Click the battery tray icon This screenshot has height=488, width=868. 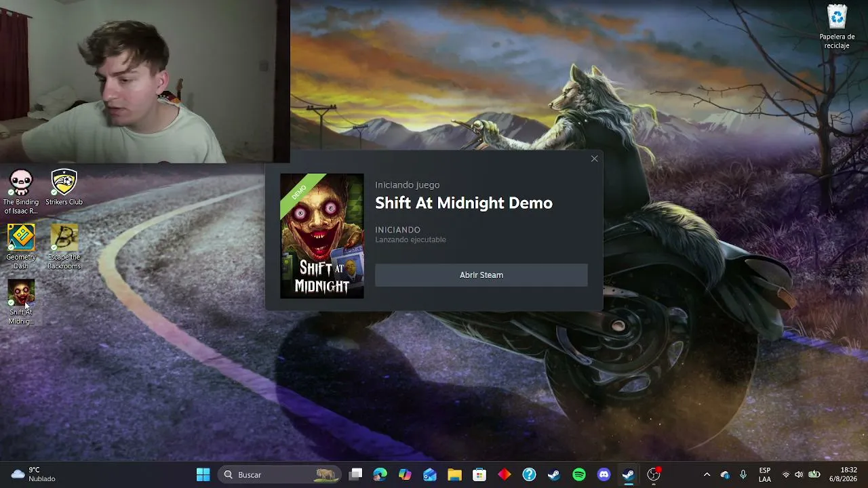[814, 474]
